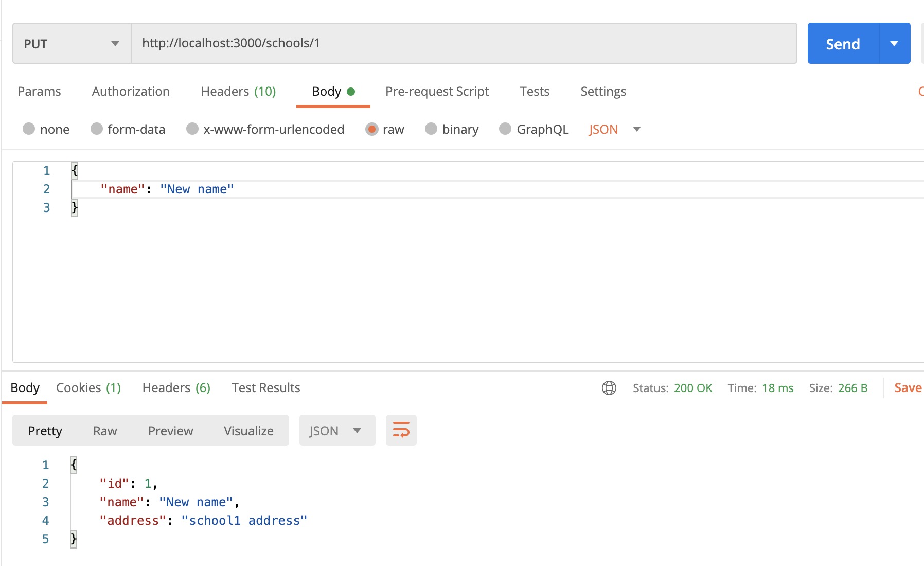Click the request URL input field
Viewport: 924px width, 566px height.
(x=464, y=43)
